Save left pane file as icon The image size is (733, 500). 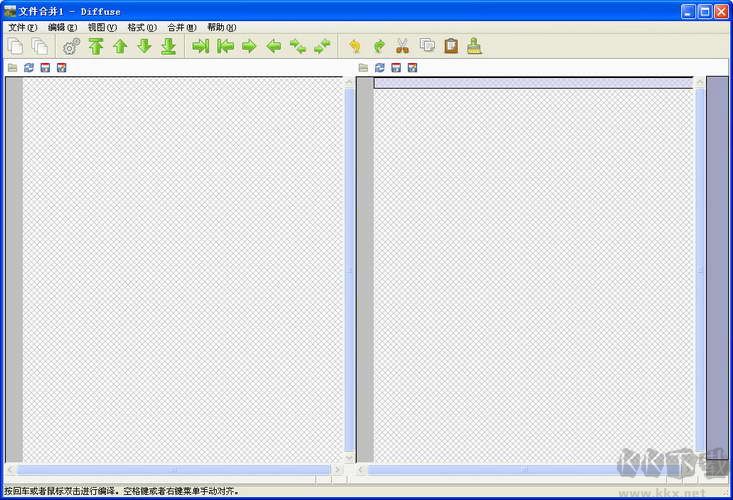pyautogui.click(x=62, y=68)
